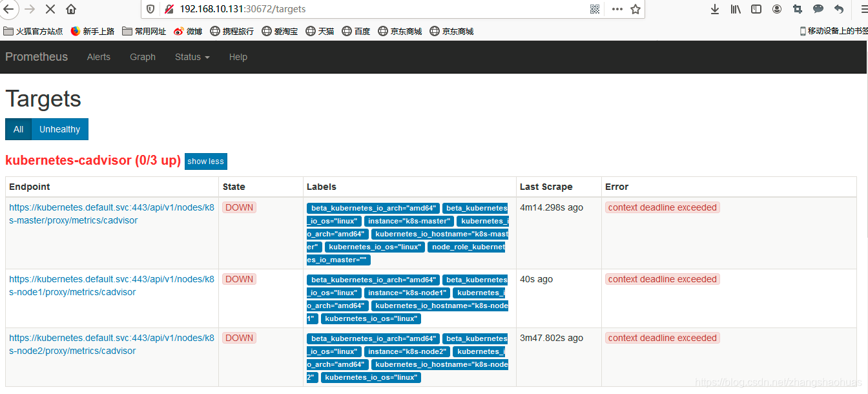Open the 常用网址 bookmark folder
The width and height of the screenshot is (868, 394).
click(144, 31)
